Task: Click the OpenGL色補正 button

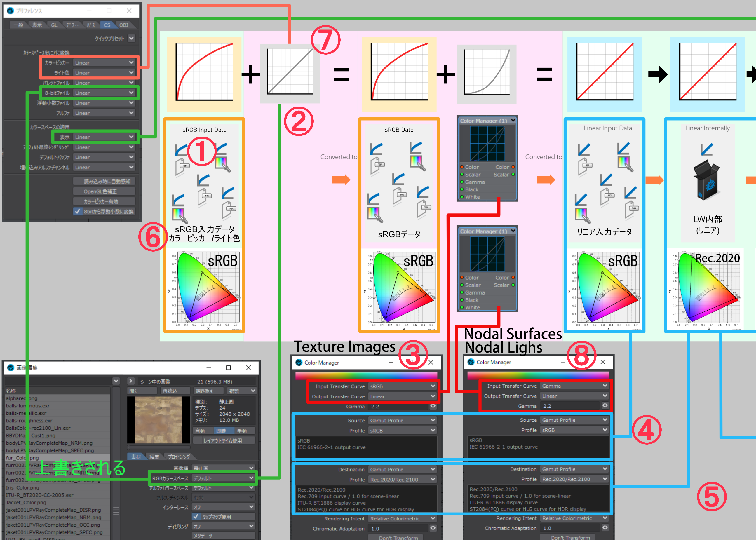Action: click(x=104, y=191)
